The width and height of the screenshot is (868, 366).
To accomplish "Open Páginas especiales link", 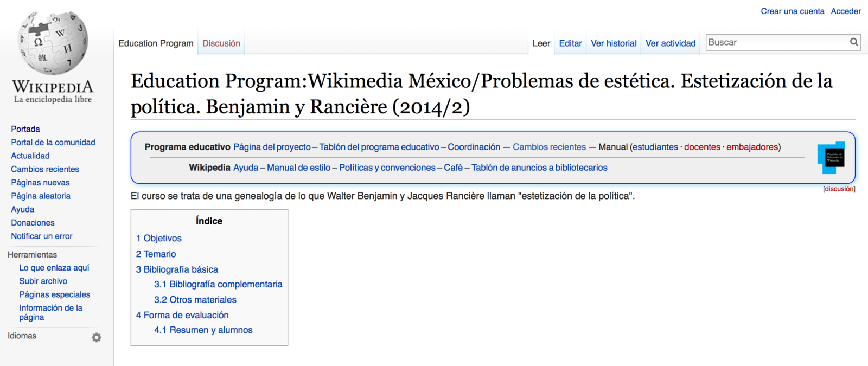I will tap(55, 294).
